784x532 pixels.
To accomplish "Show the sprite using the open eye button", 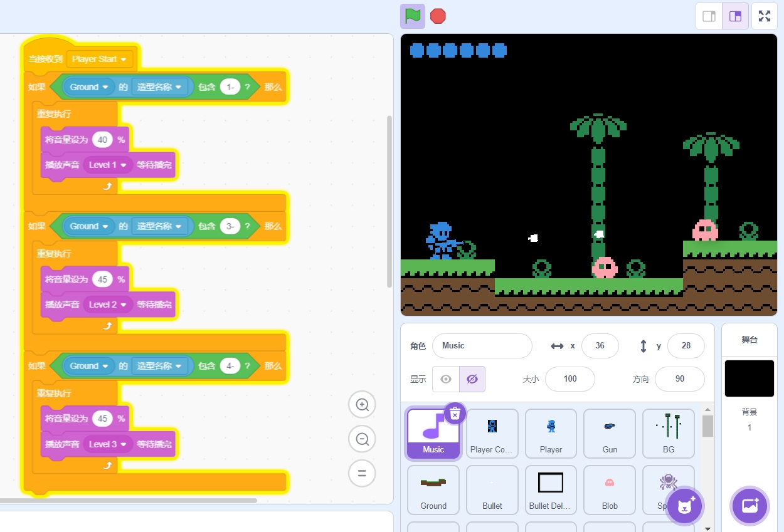I will point(446,379).
